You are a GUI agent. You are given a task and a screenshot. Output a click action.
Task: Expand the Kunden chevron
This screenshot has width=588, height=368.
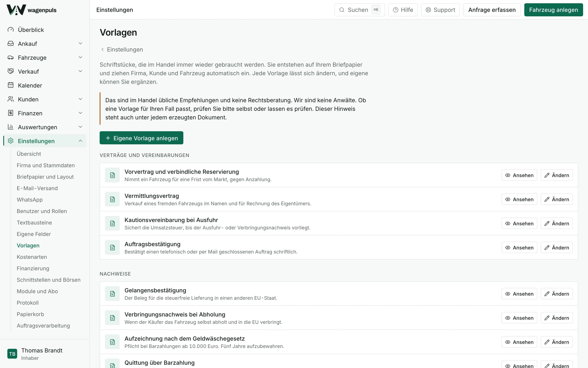[80, 99]
